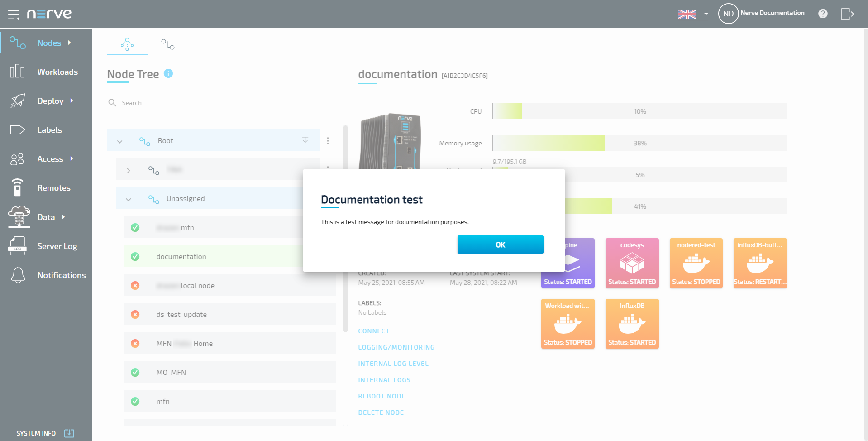
Task: Collapse the Root tree node
Action: pos(119,141)
